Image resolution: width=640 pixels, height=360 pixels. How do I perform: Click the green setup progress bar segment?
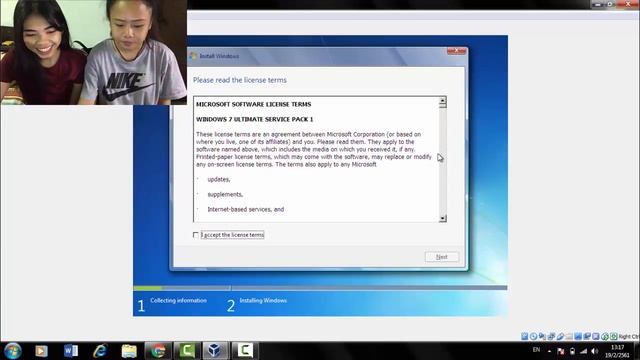(x=147, y=288)
